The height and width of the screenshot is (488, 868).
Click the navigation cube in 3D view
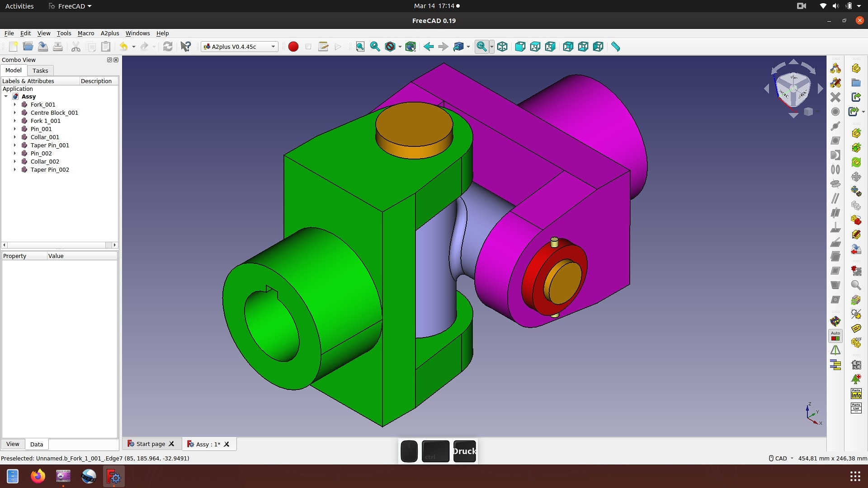(793, 89)
